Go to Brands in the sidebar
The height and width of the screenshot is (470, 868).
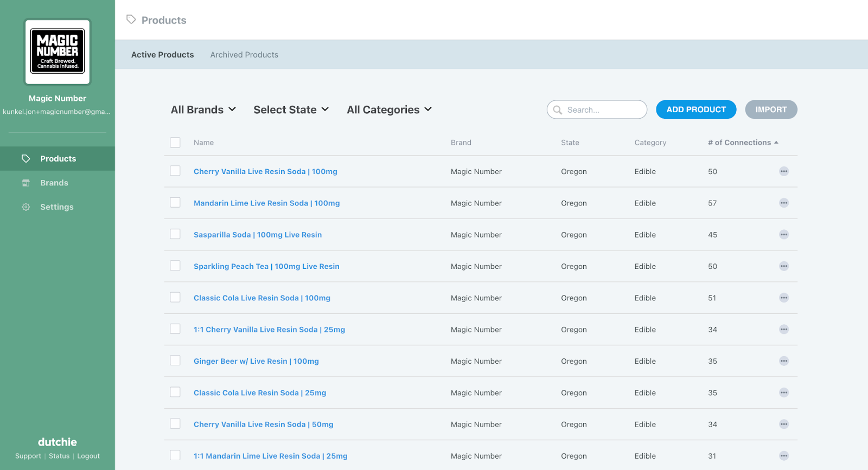pos(58,183)
